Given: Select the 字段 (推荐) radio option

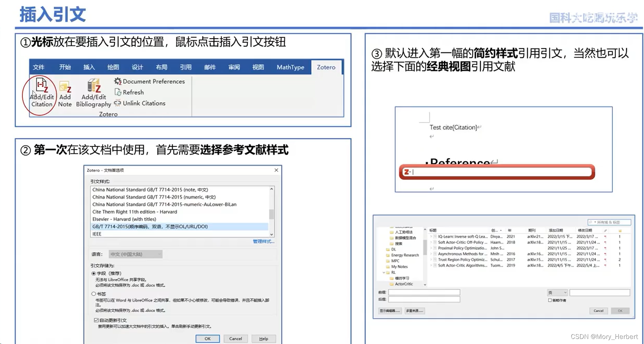Looking at the screenshot, I should [93, 274].
